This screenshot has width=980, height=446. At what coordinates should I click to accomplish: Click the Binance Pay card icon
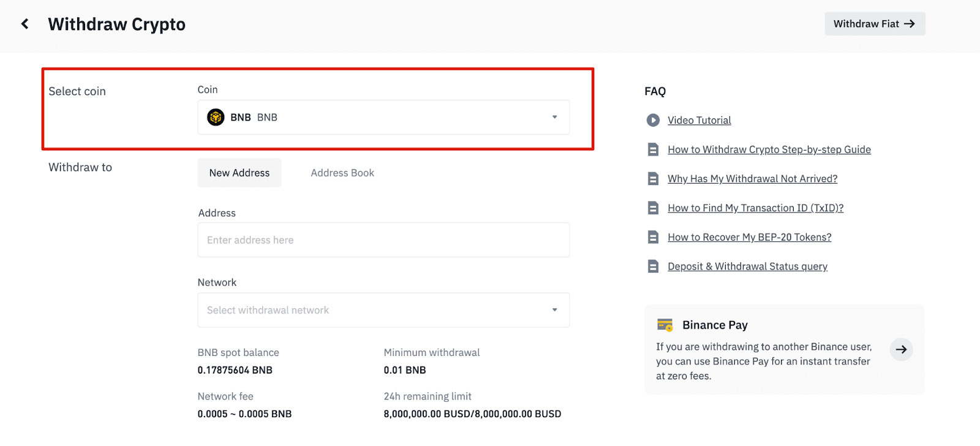pos(665,325)
